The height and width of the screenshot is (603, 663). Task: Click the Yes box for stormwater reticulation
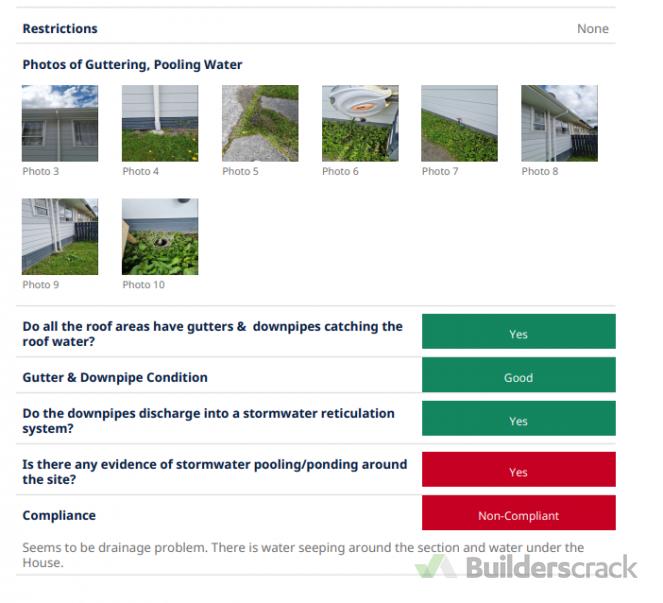click(x=518, y=421)
